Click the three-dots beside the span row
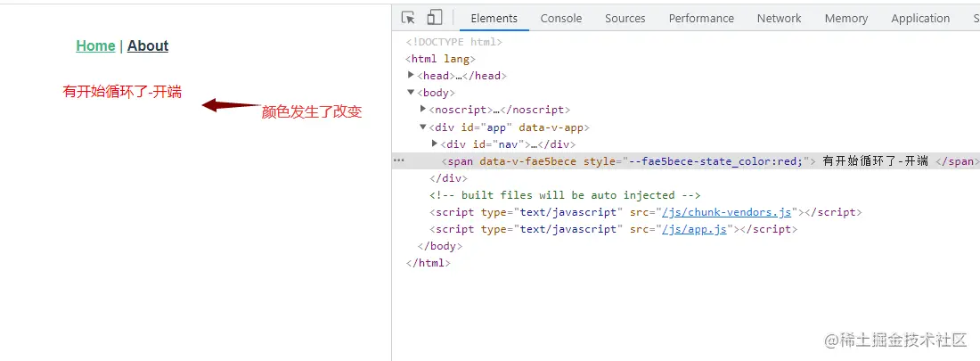Image resolution: width=980 pixels, height=361 pixels. 399,160
